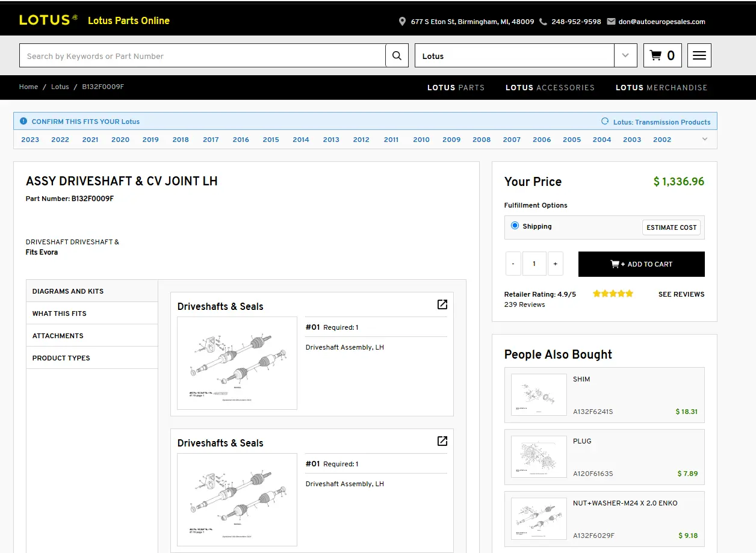This screenshot has height=553, width=756.
Task: Click the B132F0009F breadcrumb text
Action: pyautogui.click(x=103, y=87)
